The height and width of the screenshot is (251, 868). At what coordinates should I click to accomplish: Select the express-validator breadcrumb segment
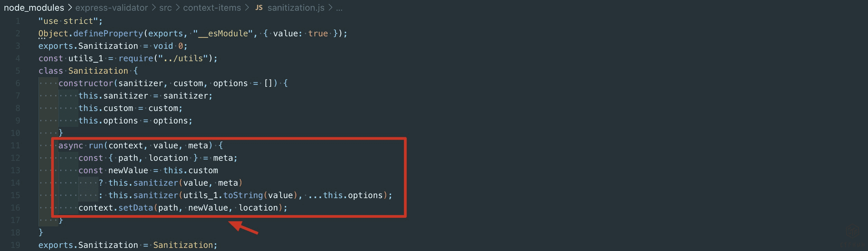coord(111,8)
